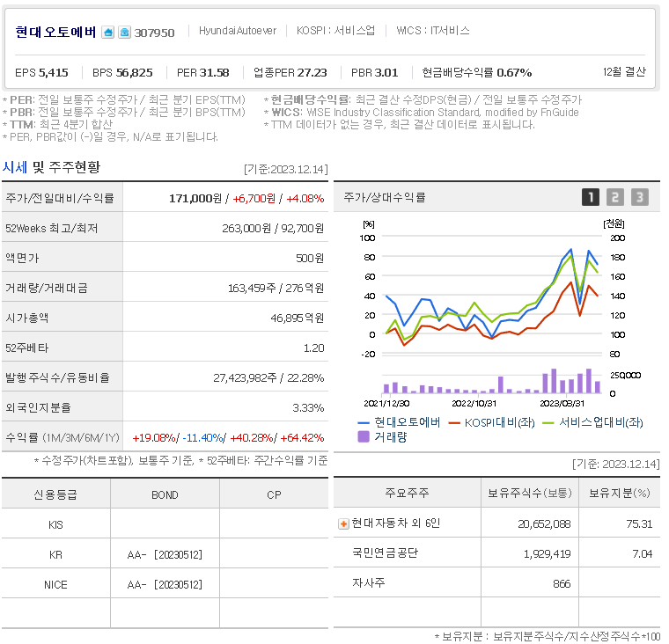Click the home icon next to 현대오토에버
The width and height of the screenshot is (669, 644).
[x=108, y=33]
